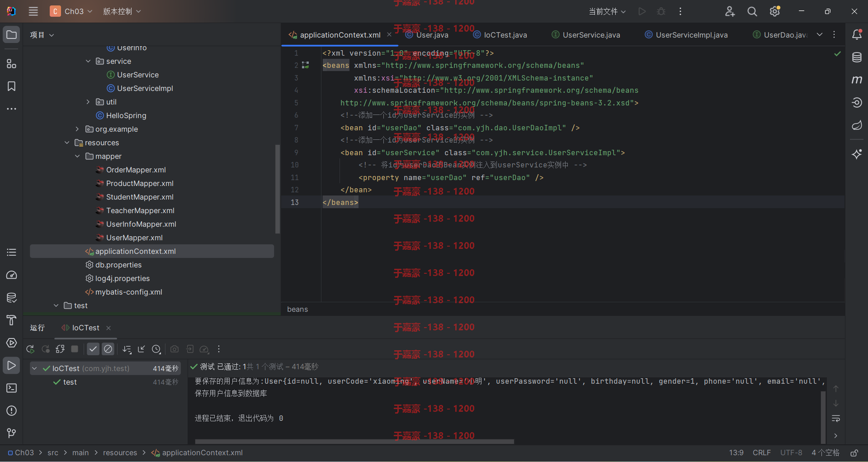Open the Terminal tool window

(11, 388)
